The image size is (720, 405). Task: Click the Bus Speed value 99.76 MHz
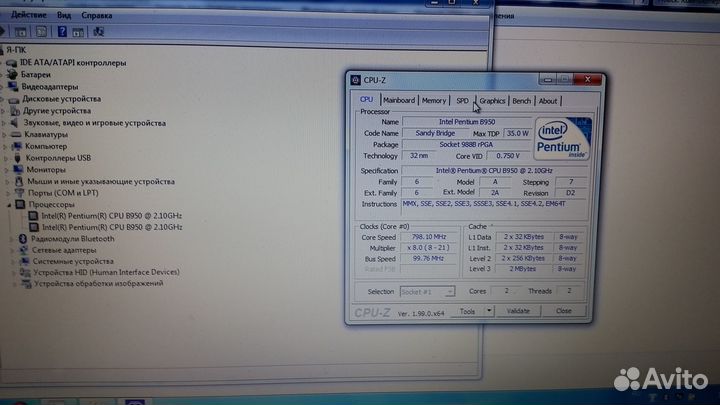coord(428,259)
